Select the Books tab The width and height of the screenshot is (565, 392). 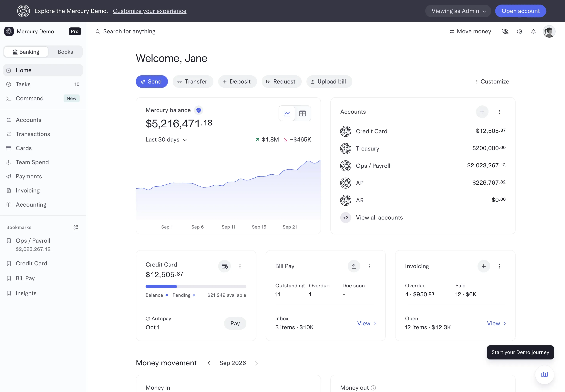tap(65, 52)
